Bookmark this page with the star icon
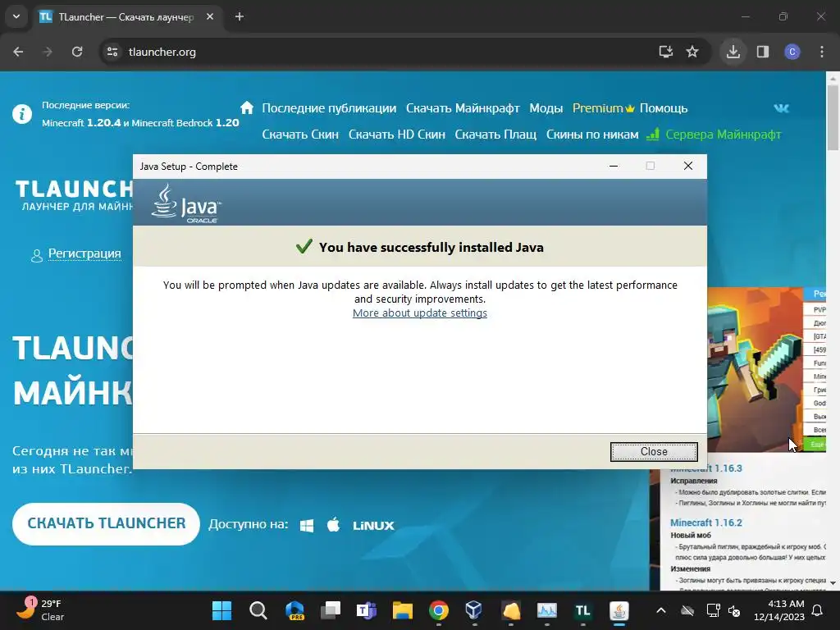Viewport: 840px width, 630px height. pos(692,52)
